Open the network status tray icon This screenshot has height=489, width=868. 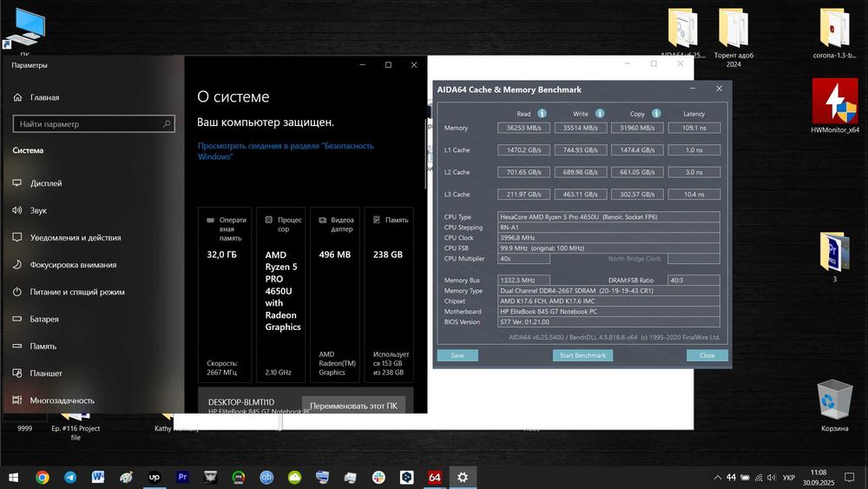coord(759,478)
